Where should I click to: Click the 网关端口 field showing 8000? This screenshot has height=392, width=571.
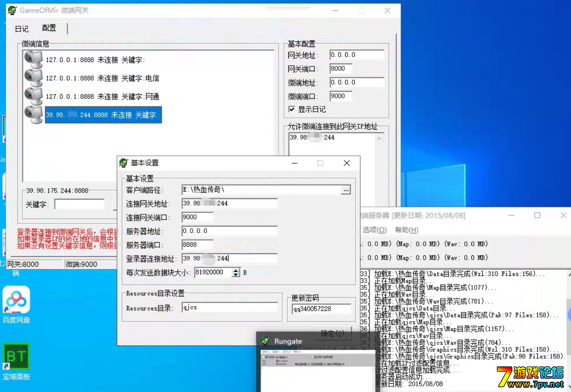(x=341, y=69)
